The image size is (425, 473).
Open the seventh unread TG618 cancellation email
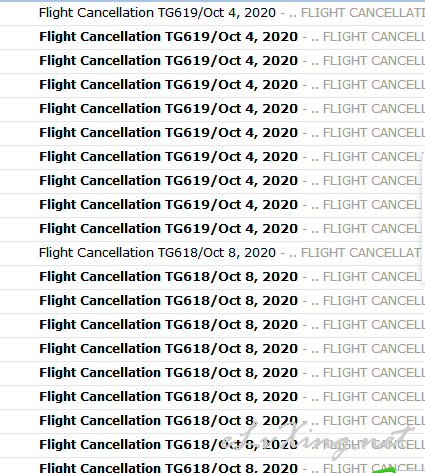point(212,421)
